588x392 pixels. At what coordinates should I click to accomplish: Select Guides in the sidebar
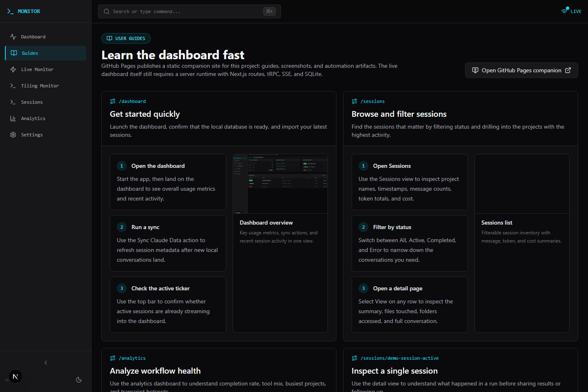pyautogui.click(x=46, y=53)
